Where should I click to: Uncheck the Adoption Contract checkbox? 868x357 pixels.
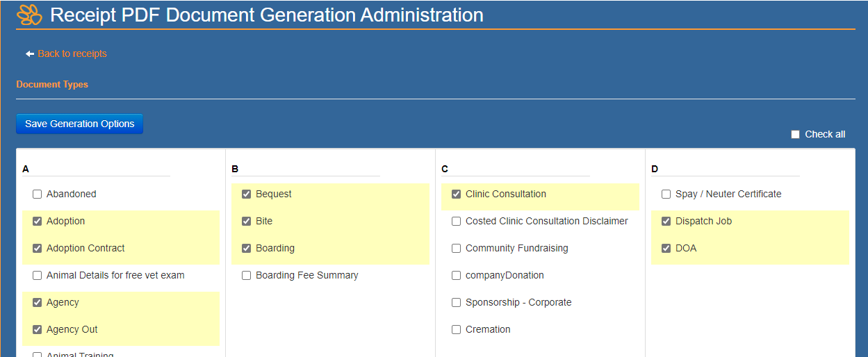tap(38, 249)
